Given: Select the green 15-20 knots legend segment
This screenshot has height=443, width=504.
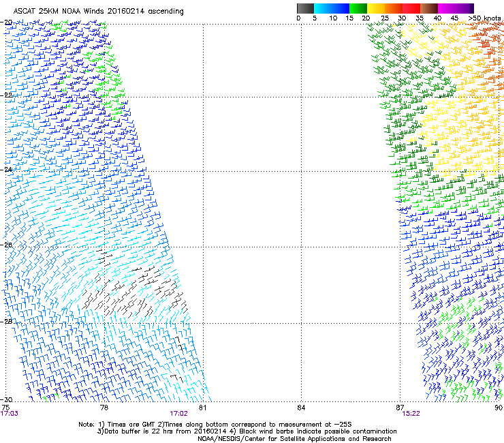Looking at the screenshot, I should (x=358, y=8).
